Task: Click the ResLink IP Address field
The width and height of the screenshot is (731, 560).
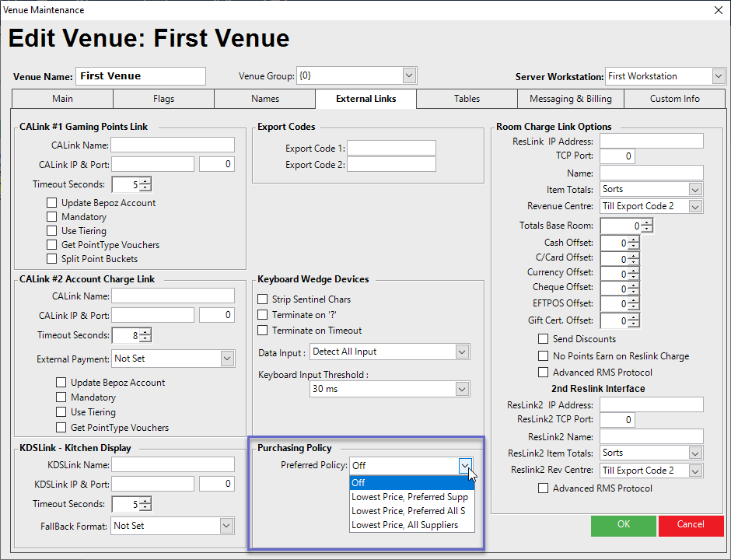Action: click(x=651, y=142)
